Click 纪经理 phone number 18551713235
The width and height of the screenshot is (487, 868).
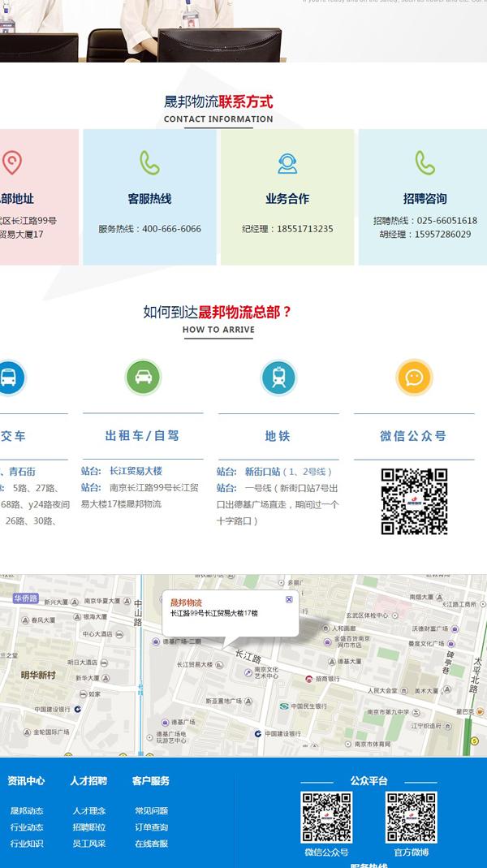305,229
